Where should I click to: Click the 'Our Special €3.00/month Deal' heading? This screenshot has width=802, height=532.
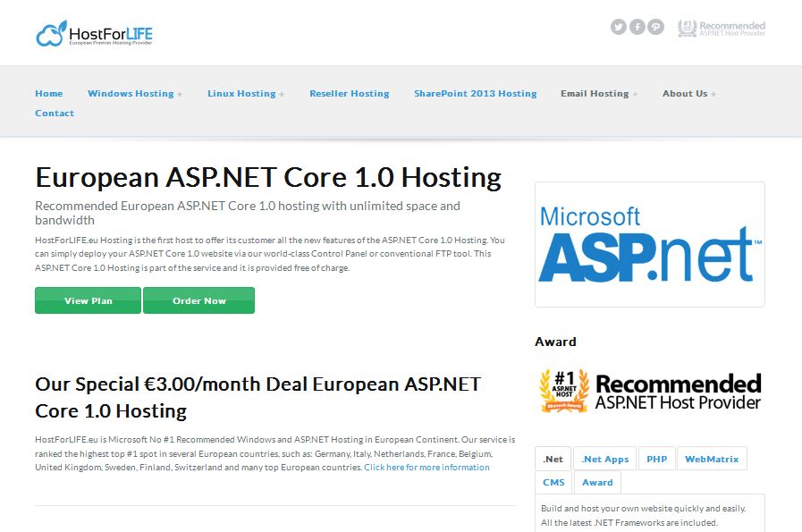click(x=257, y=398)
